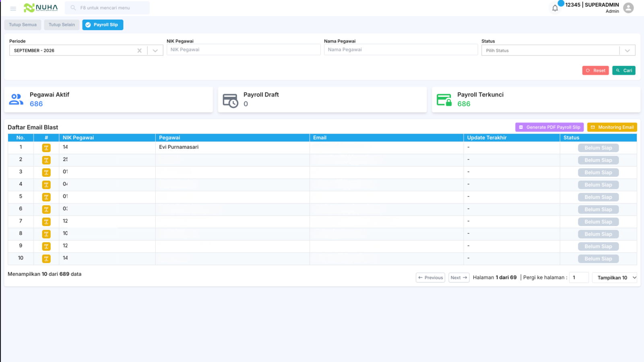Open the user profile avatar
Screen dimensions: 644x362
click(628, 8)
